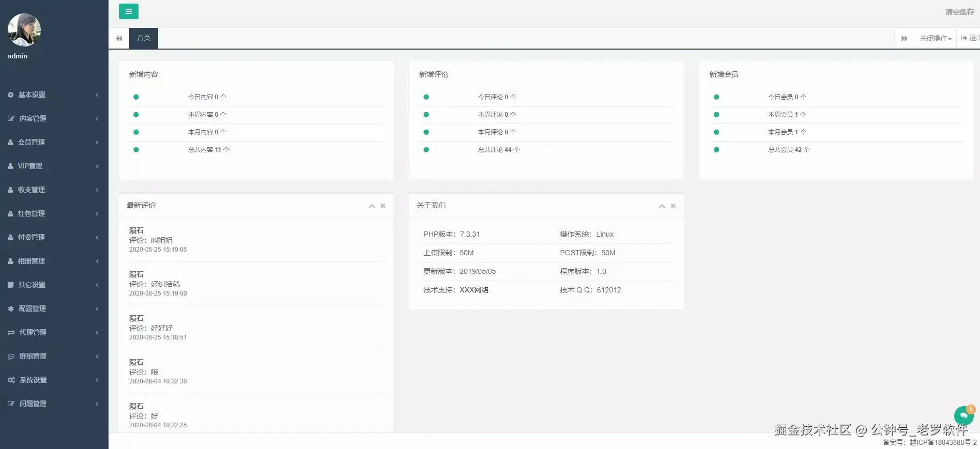Expand the VIP管理 menu arrow
The image size is (980, 449).
click(97, 166)
